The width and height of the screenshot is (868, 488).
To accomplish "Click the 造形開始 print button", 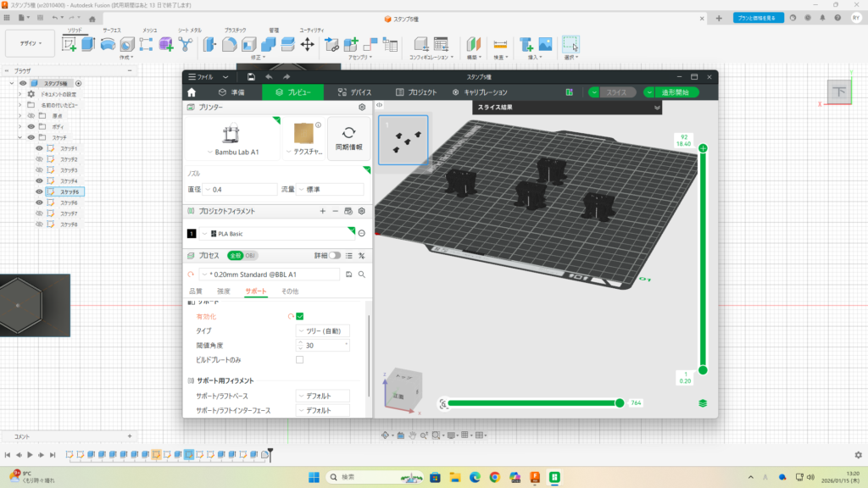I will click(676, 92).
